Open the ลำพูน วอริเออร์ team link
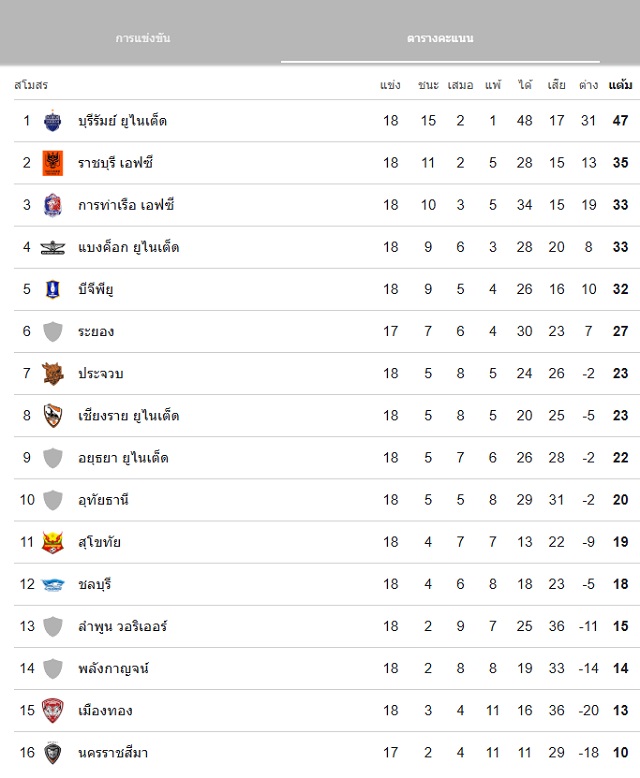640x778 pixels. (x=122, y=627)
